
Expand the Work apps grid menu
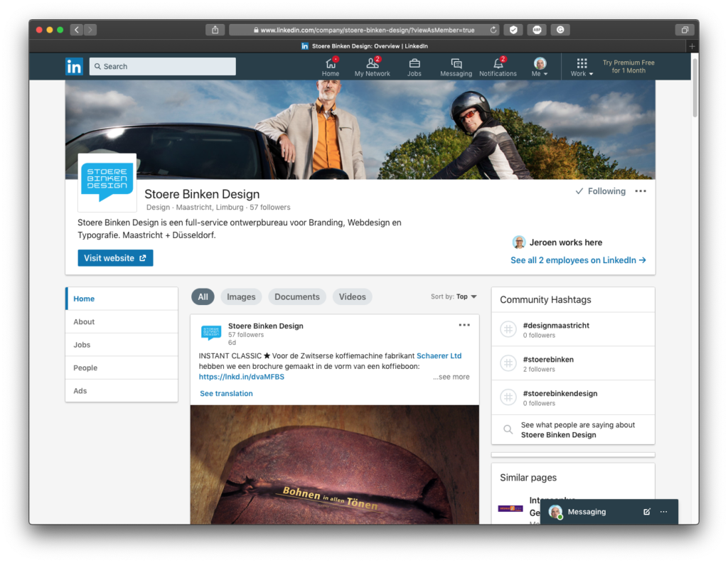(x=582, y=66)
